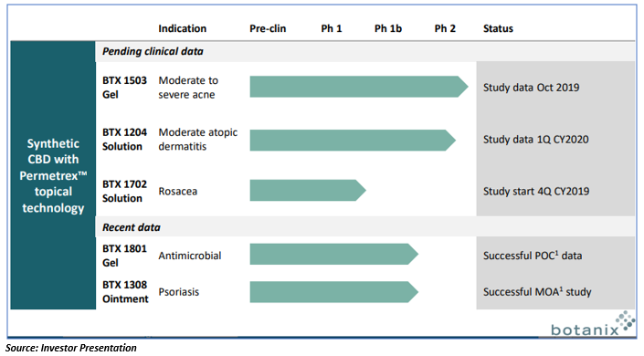Click the BTX 1503 Gel progress arrow
644x356 pixels.
pyautogui.click(x=359, y=87)
